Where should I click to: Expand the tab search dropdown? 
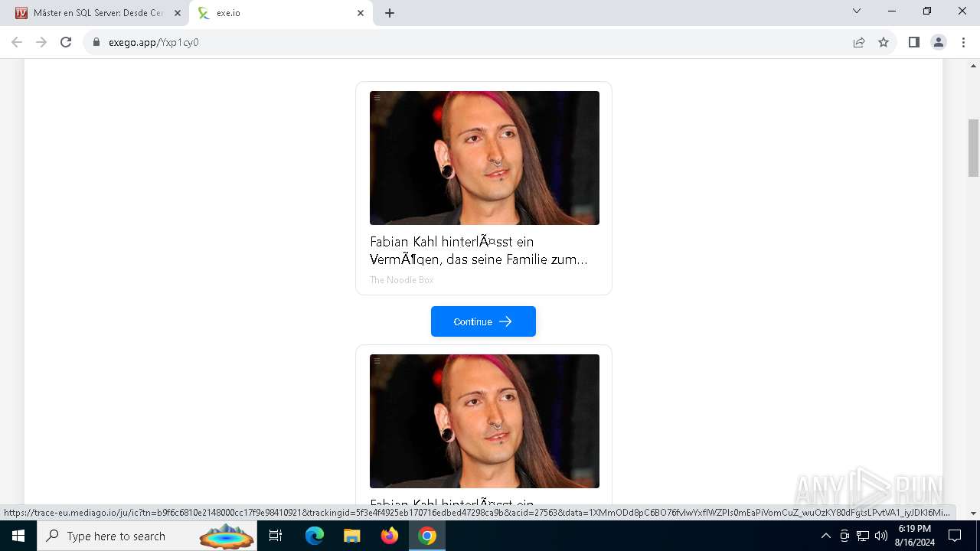click(x=857, y=11)
